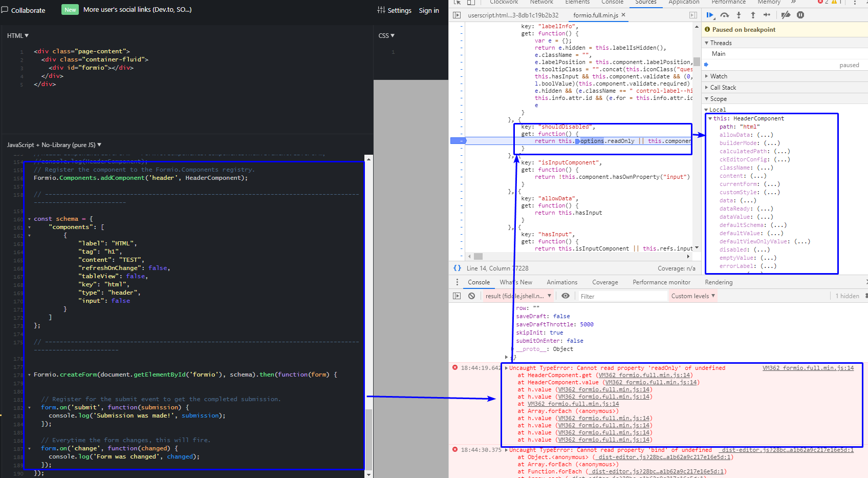Switch to the Network panel
The height and width of the screenshot is (478, 868).
pos(541,3)
